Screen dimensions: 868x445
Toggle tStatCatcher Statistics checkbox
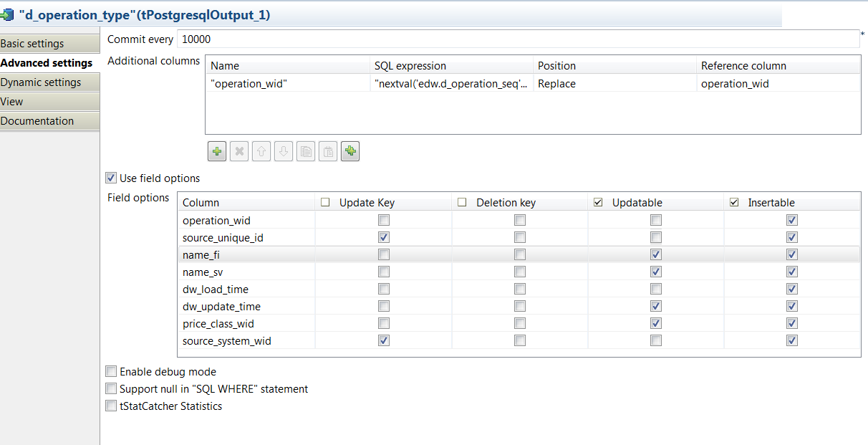tap(111, 406)
